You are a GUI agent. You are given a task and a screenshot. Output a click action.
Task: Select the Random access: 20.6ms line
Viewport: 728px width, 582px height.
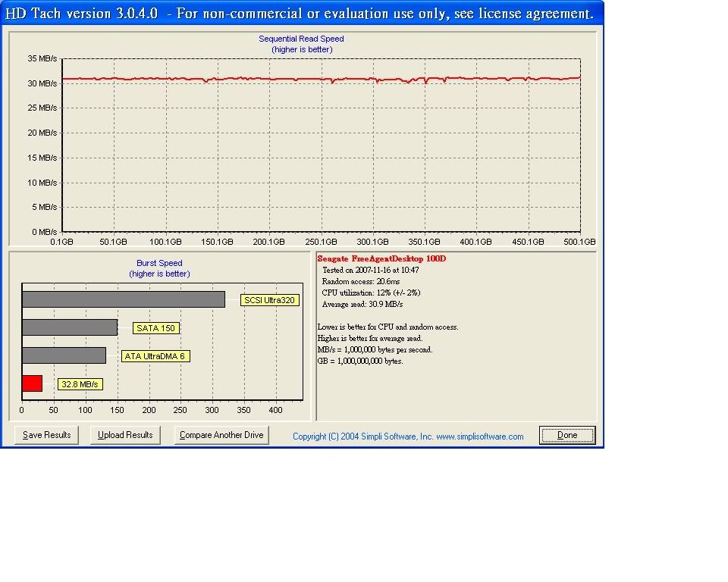tap(361, 281)
